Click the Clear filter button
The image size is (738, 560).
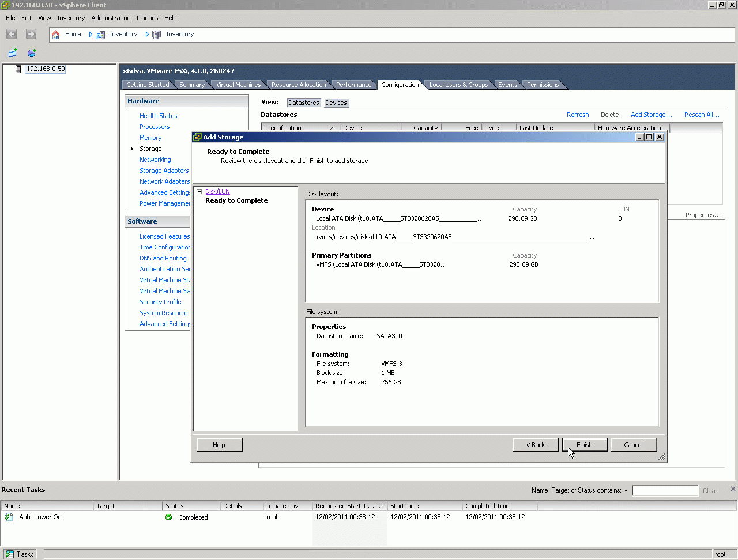710,491
